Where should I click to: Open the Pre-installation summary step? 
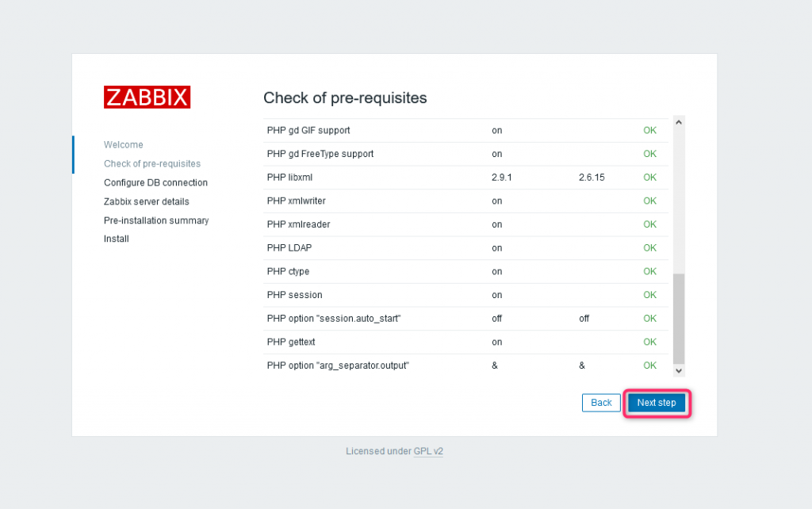coord(156,220)
